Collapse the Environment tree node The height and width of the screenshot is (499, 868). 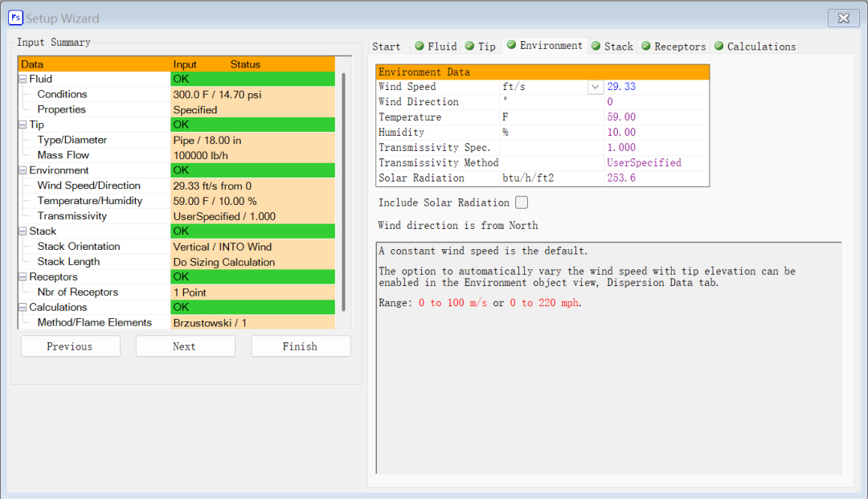[x=23, y=170]
